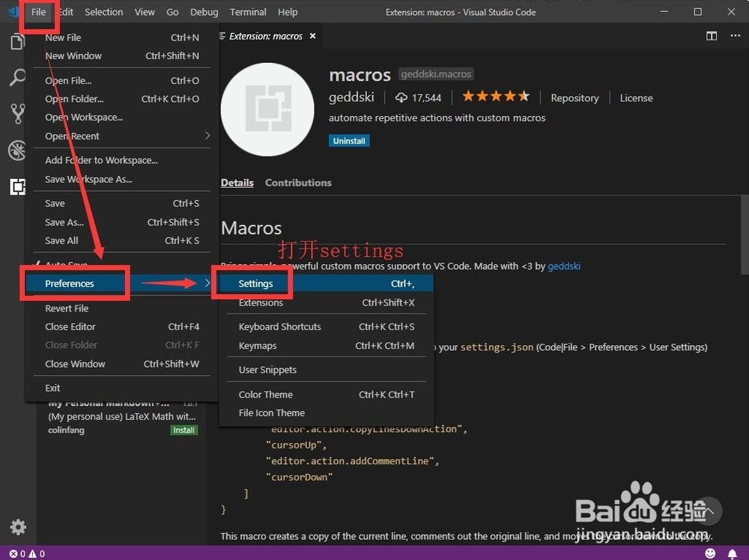Choose Close Window menu entry
The width and height of the screenshot is (749, 560).
[122, 364]
